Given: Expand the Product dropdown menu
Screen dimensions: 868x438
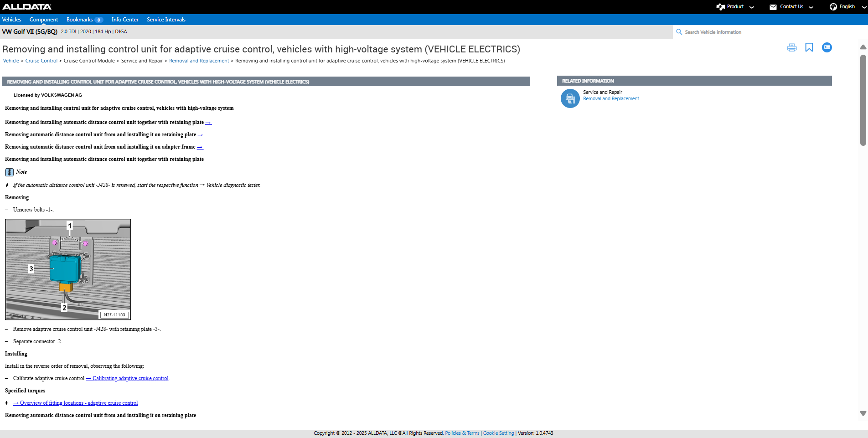Looking at the screenshot, I should pyautogui.click(x=752, y=7).
